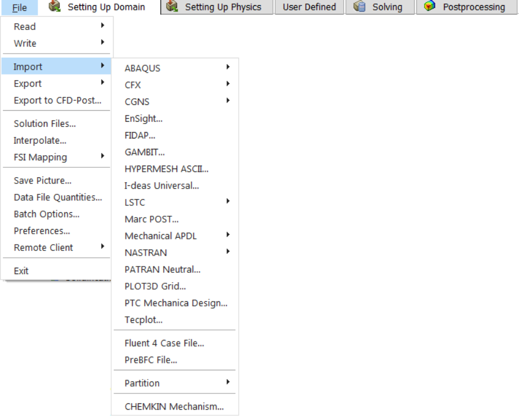Open Batch Options dialog
This screenshot has width=519, height=420.
(57, 214)
